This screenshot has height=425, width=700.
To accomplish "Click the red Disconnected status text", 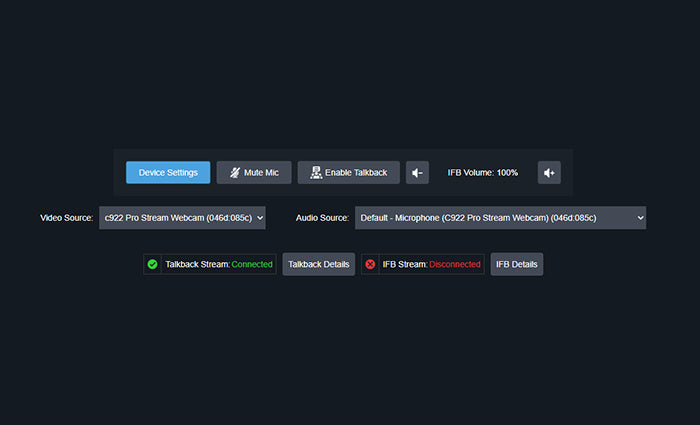I will click(x=455, y=264).
